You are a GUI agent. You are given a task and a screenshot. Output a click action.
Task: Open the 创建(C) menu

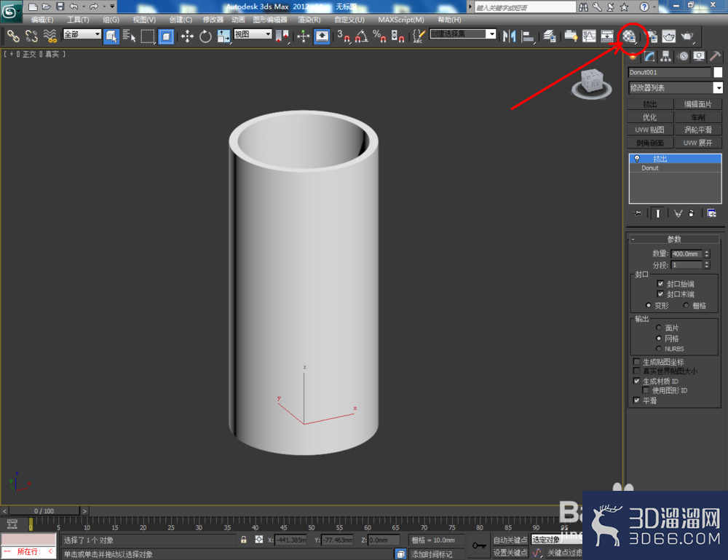coord(181,20)
